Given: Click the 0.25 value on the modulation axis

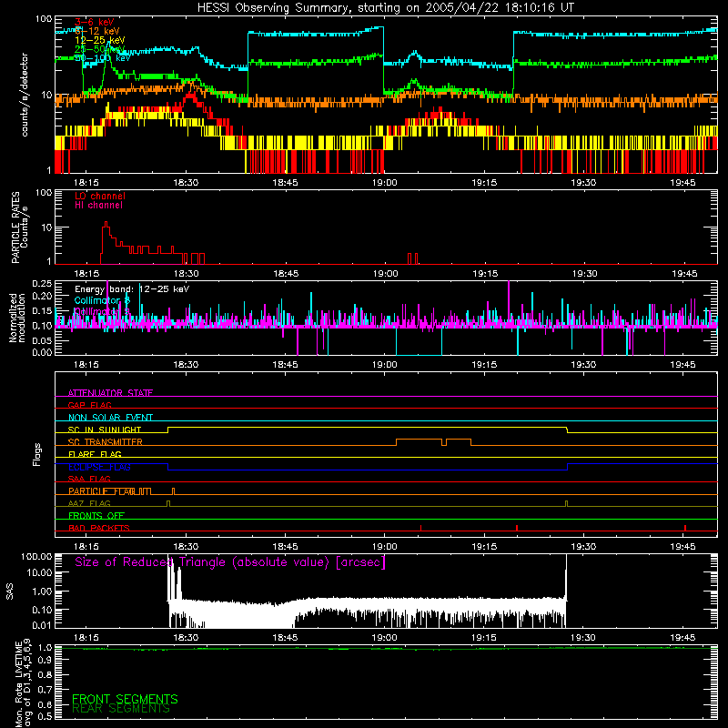Looking at the screenshot, I should click(42, 283).
